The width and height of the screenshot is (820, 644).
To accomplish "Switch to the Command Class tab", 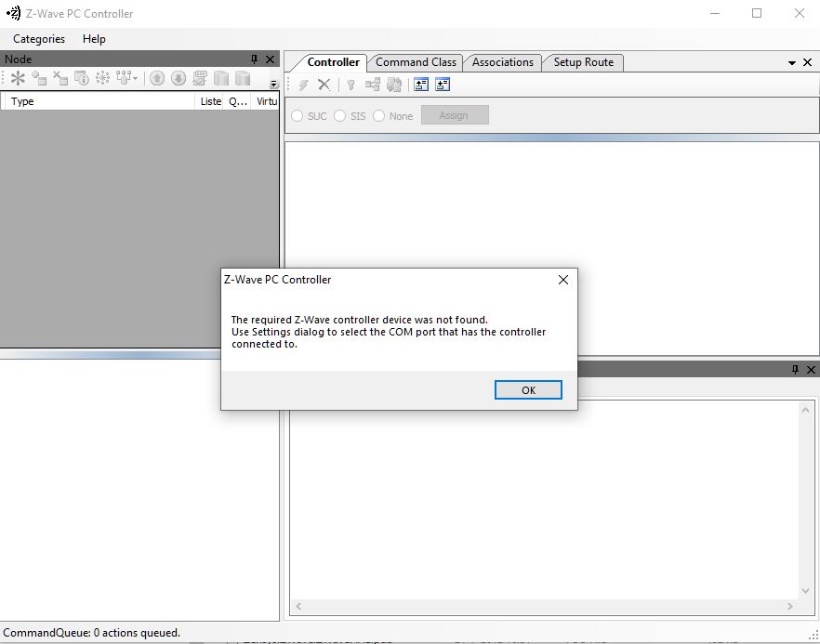I will coord(416,62).
